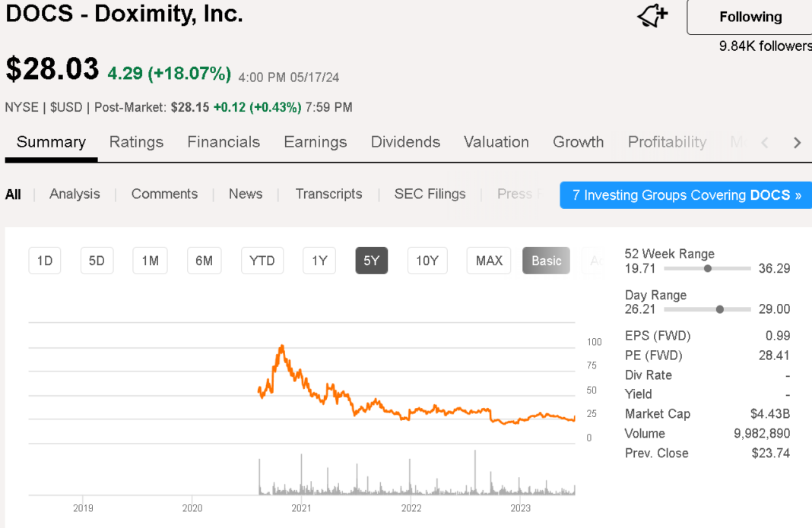
Task: Click the price peak on the chart line
Action: [282, 346]
